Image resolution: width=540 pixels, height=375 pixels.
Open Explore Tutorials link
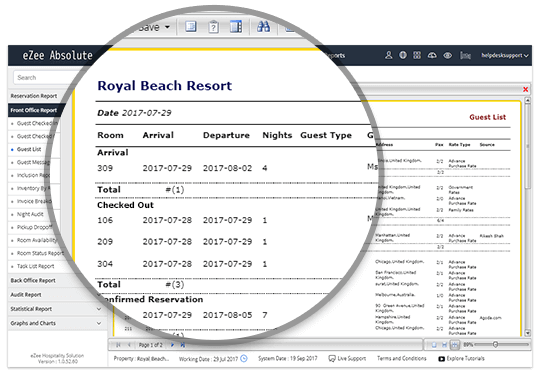461,359
